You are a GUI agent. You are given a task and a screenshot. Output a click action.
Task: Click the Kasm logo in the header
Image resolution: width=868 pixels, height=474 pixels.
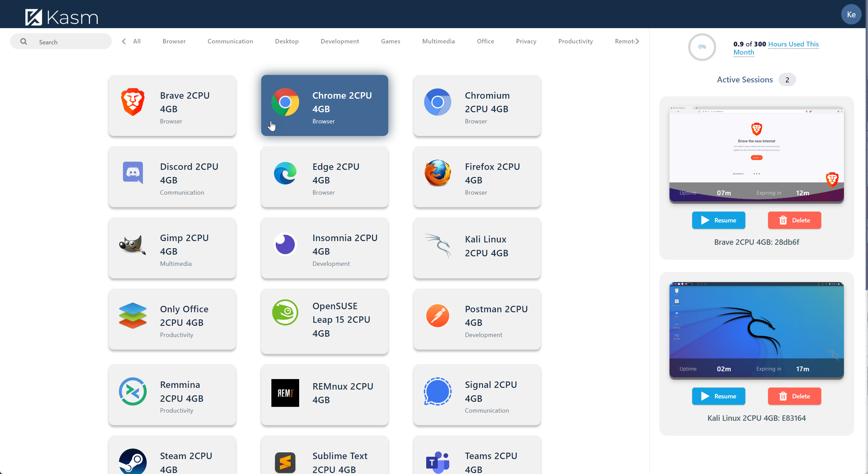61,16
